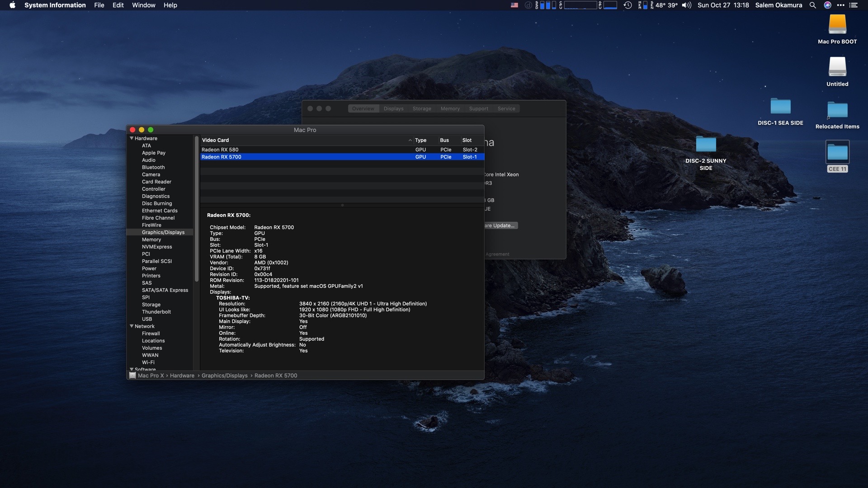Image resolution: width=868 pixels, height=488 pixels.
Task: Switch to Support tab in About This Mac
Action: coord(479,108)
